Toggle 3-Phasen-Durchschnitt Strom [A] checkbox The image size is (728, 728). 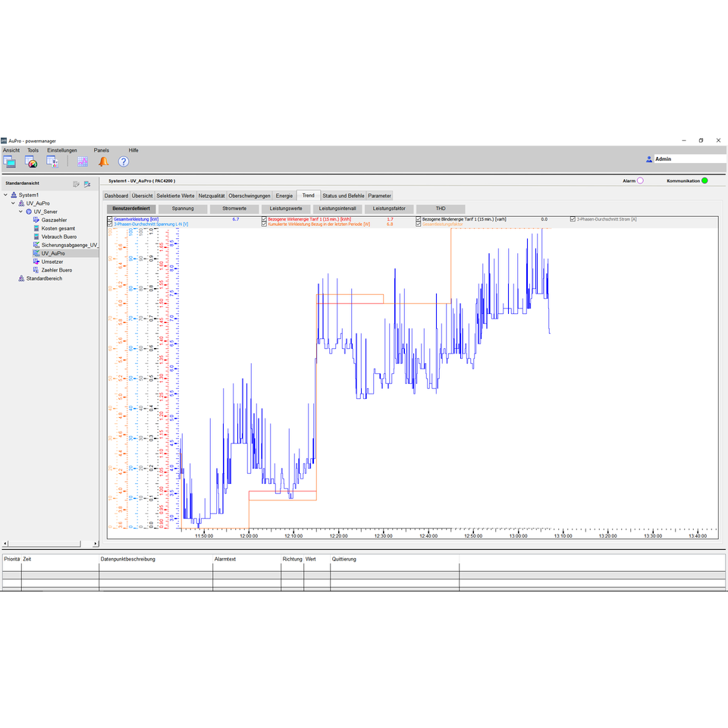tap(573, 219)
